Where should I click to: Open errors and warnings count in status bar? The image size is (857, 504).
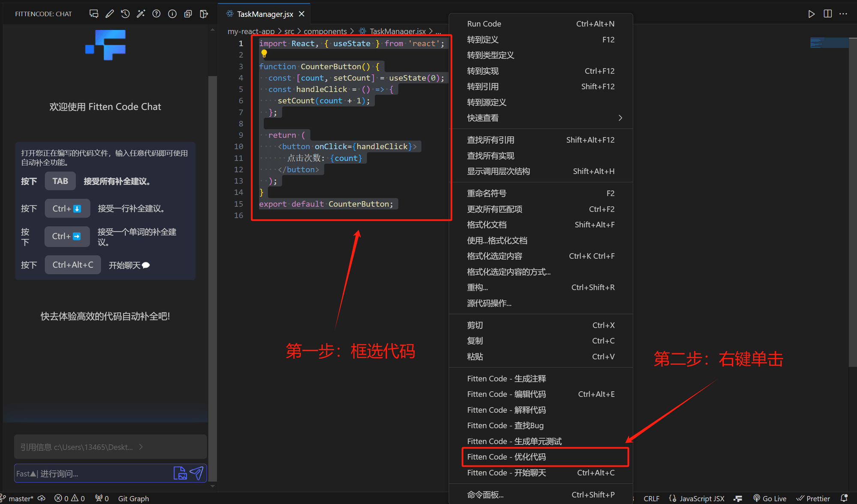(69, 498)
